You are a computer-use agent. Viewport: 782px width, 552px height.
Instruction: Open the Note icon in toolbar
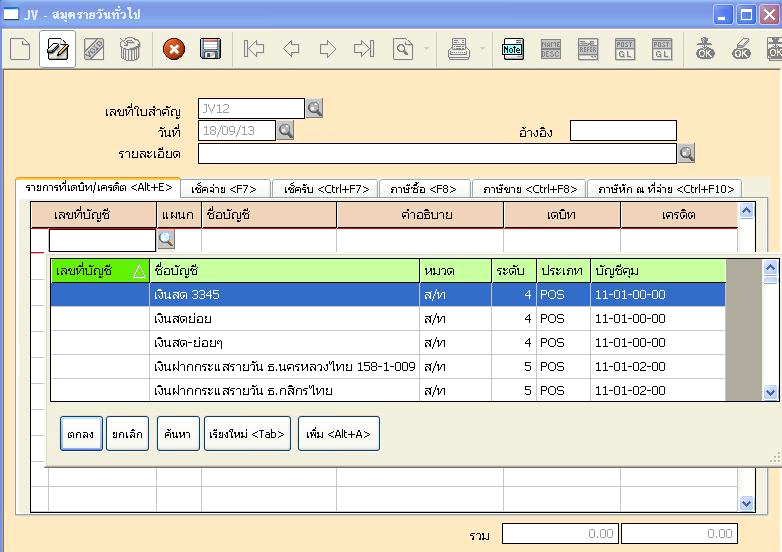click(x=512, y=50)
